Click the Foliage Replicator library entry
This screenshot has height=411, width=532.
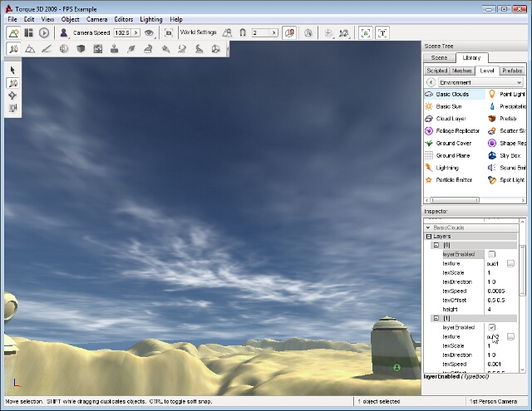pos(457,131)
